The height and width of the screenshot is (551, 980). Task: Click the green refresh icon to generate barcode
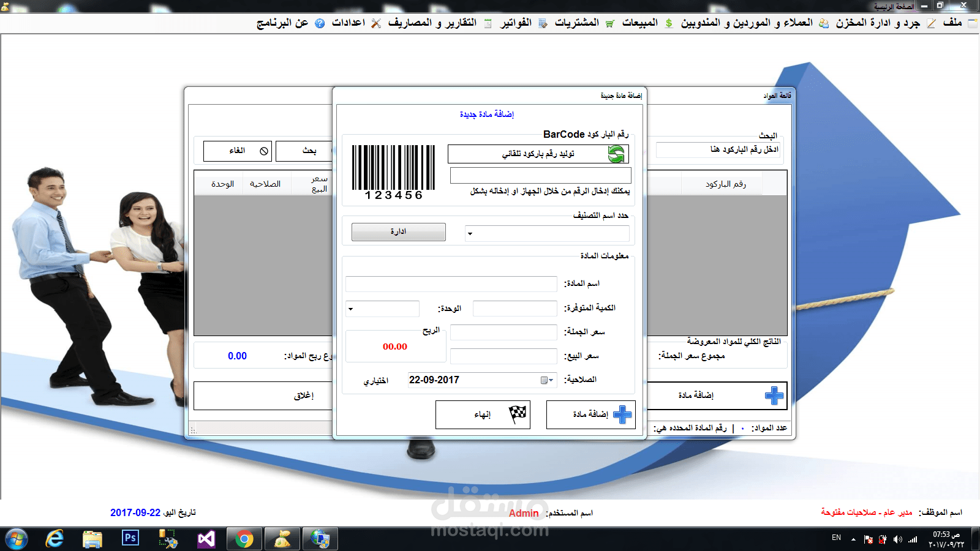[617, 154]
